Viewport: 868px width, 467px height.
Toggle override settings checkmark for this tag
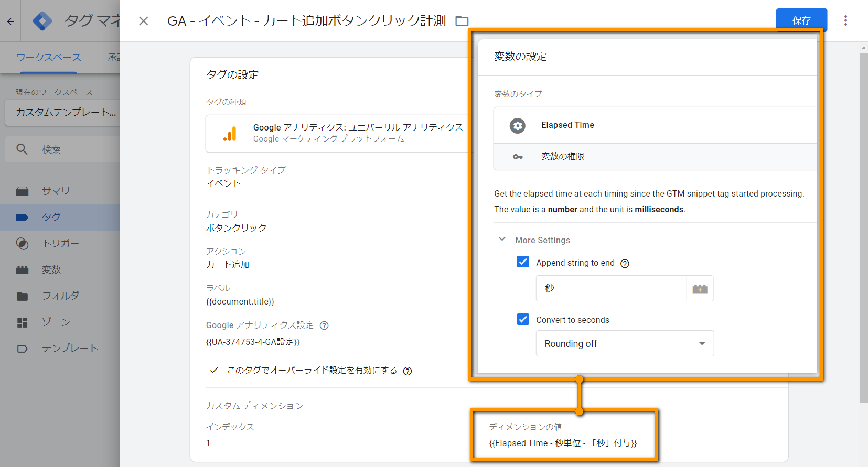click(x=214, y=370)
